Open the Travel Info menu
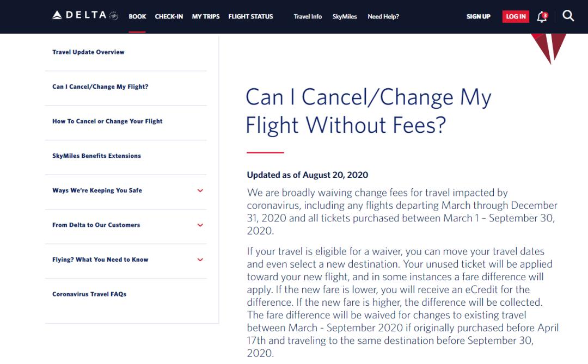Screen dimensions: 588x364 (x=308, y=16)
